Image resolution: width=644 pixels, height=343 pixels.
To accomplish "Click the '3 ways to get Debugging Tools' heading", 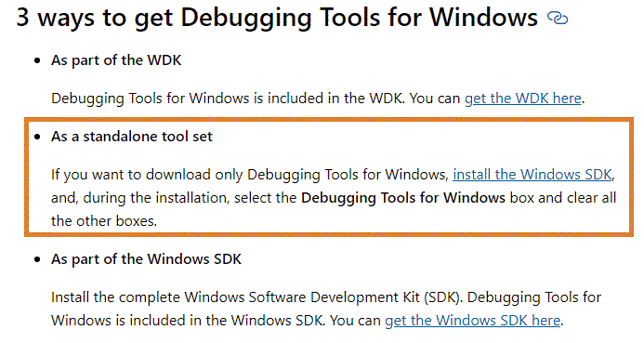I will (x=277, y=18).
